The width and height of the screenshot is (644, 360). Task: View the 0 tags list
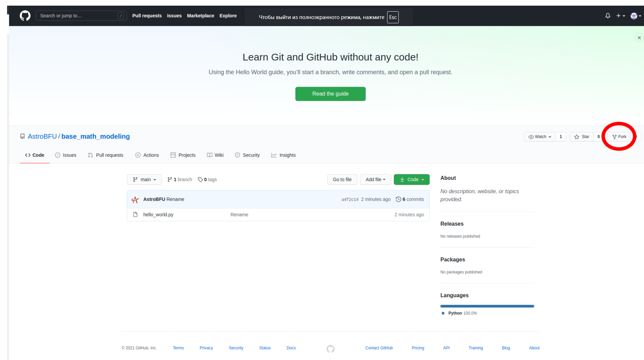(x=207, y=179)
